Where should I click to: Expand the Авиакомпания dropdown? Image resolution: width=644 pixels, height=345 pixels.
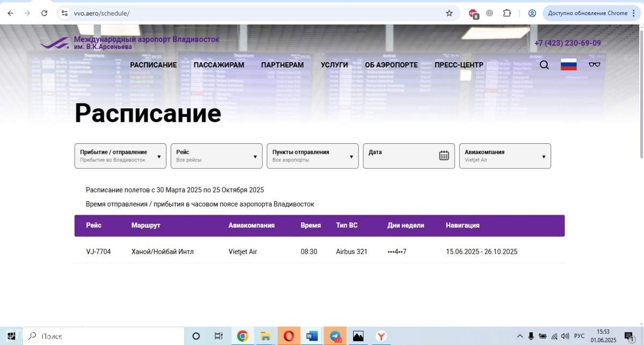coord(505,156)
